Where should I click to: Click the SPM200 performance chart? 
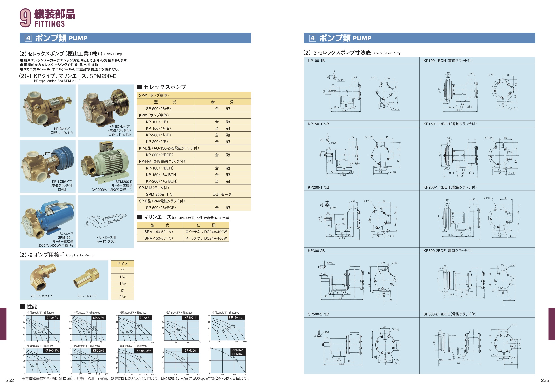(x=181, y=361)
